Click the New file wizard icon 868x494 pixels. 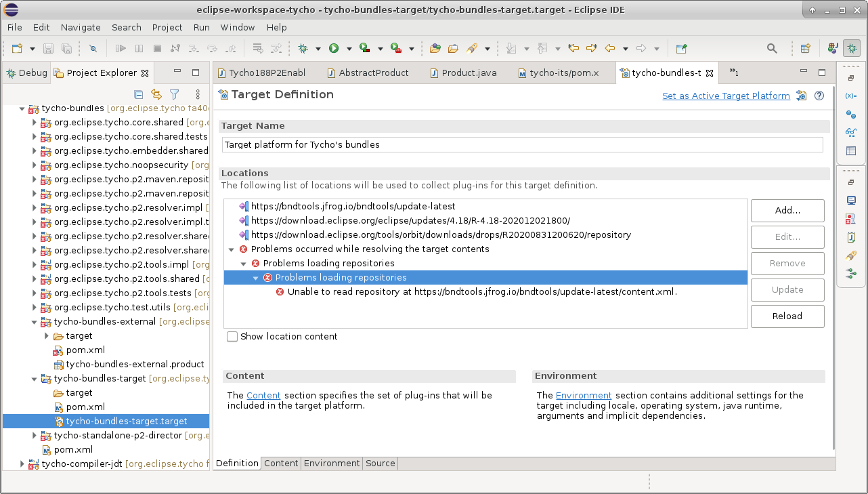(18, 48)
